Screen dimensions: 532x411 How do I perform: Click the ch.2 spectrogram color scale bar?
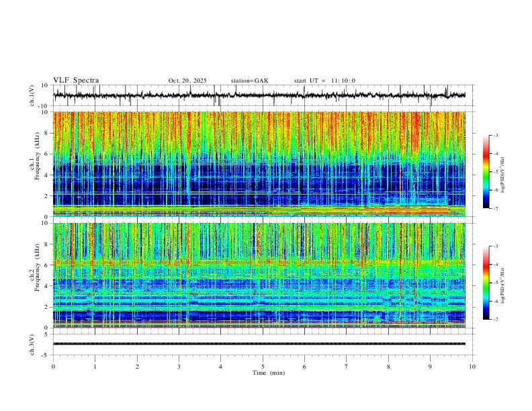486,283
